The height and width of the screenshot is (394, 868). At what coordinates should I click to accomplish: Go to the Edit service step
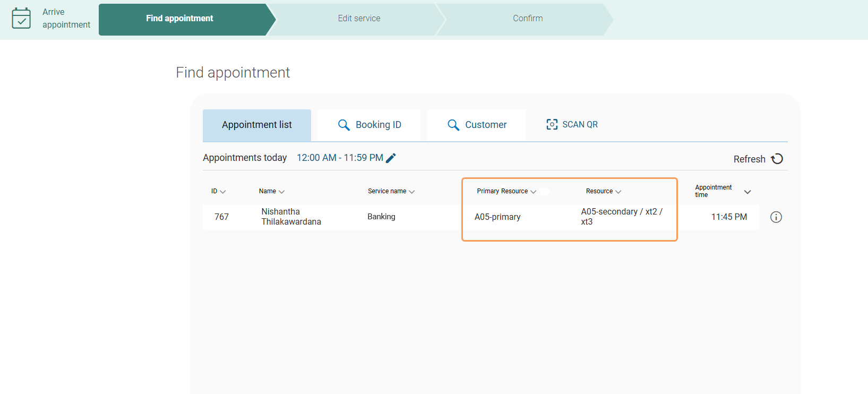tap(359, 19)
